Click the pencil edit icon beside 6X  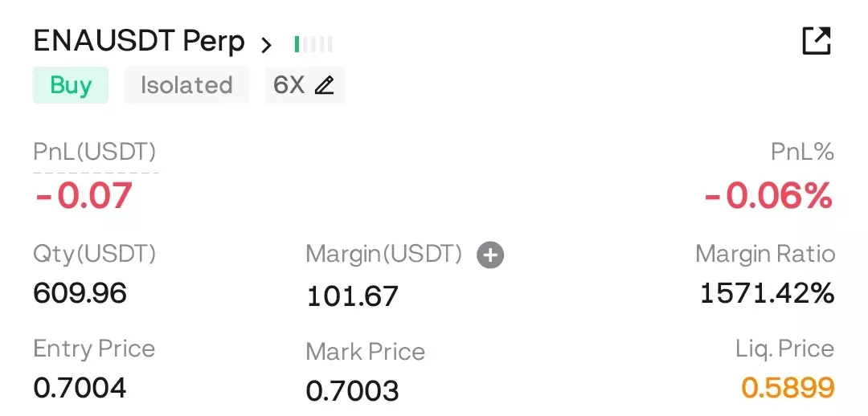click(324, 85)
